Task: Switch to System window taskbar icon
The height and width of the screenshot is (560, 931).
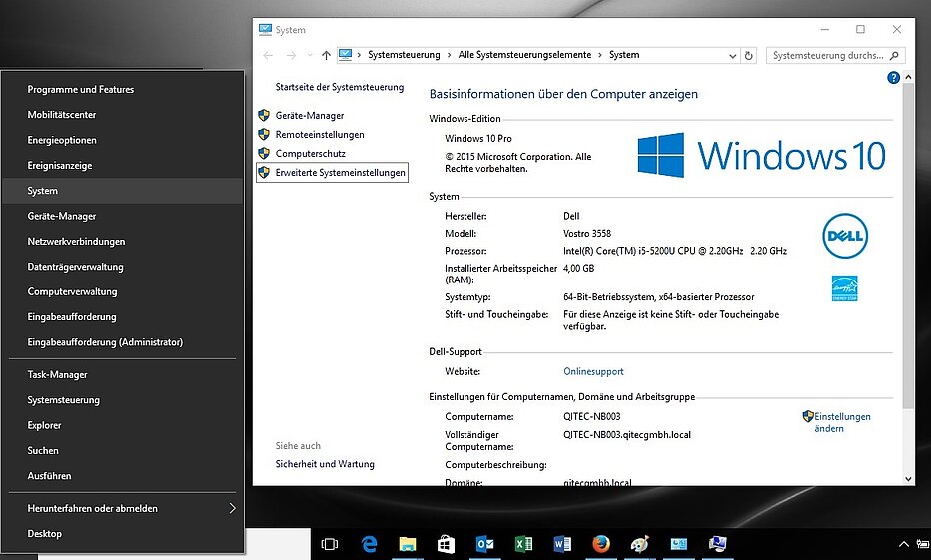Action: tap(718, 544)
